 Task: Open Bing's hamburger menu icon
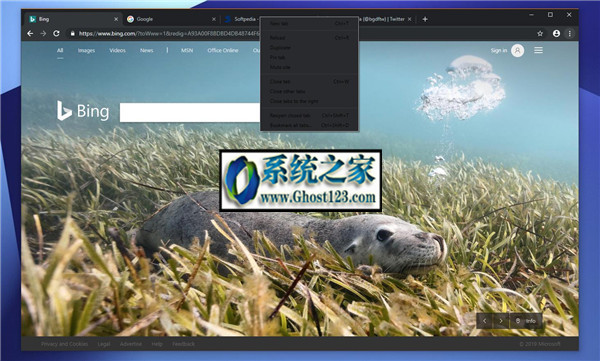(538, 50)
